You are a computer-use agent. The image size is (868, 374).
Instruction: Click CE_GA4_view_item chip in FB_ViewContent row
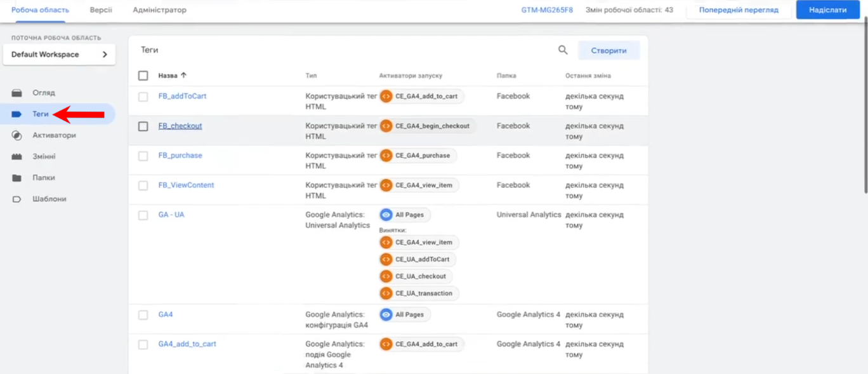(419, 185)
